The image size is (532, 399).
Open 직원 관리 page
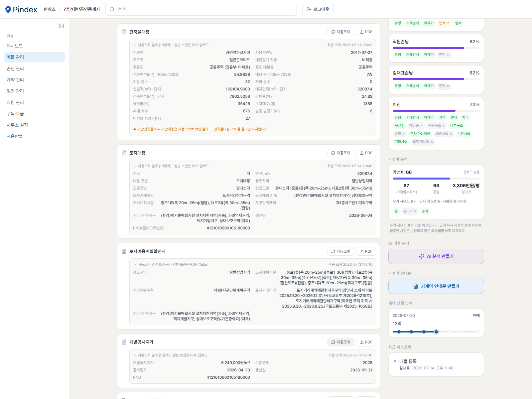(35, 102)
